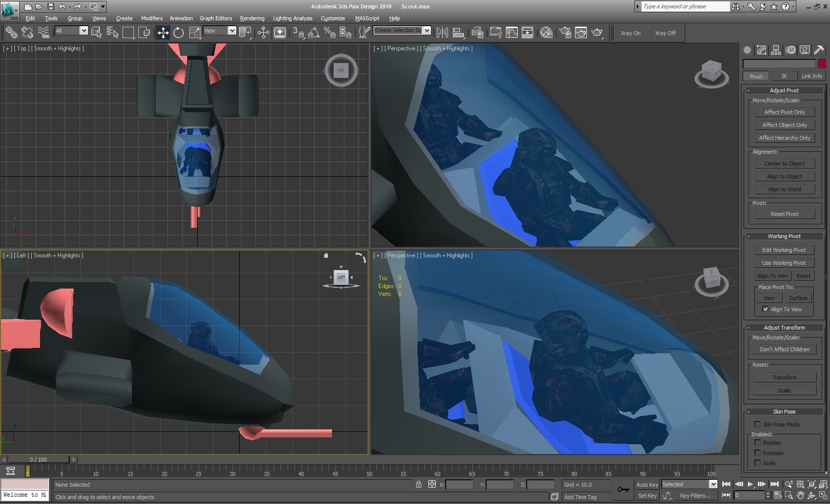Expand the reference coordinate 'View' dropdown
The width and height of the screenshot is (830, 504).
point(232,31)
